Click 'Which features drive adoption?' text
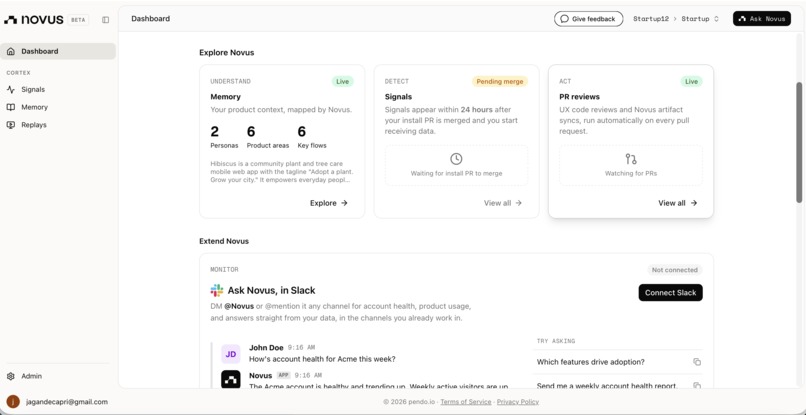The height and width of the screenshot is (415, 806). click(x=591, y=362)
